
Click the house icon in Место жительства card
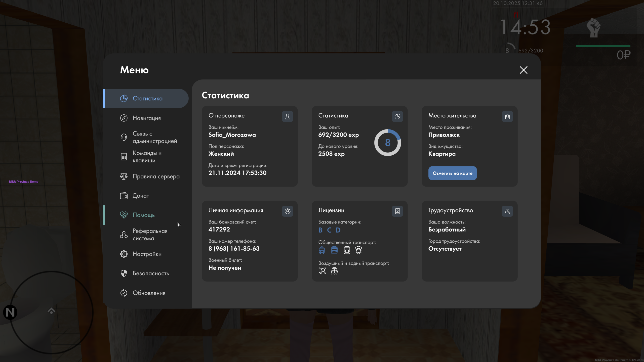point(507,116)
